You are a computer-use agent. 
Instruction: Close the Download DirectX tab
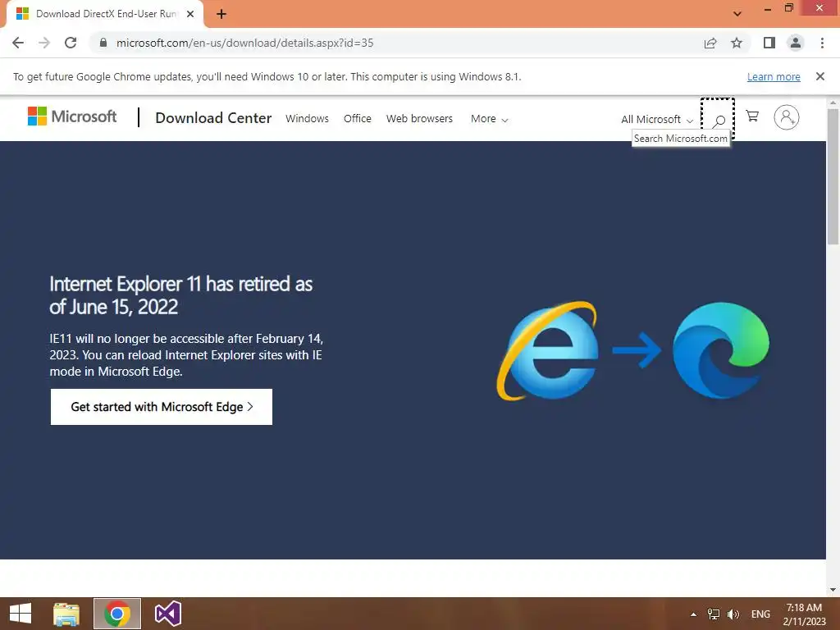[x=190, y=14]
